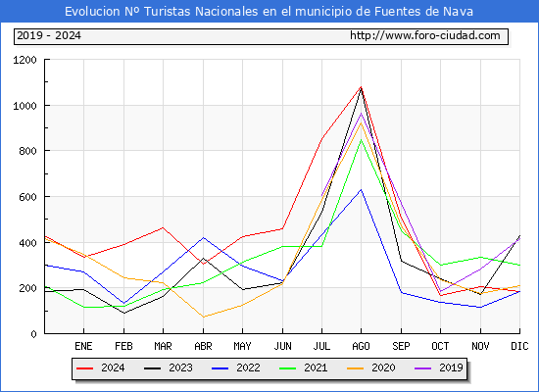Click the 2024 legend label
Screen dimensions: 539x392
coord(113,367)
